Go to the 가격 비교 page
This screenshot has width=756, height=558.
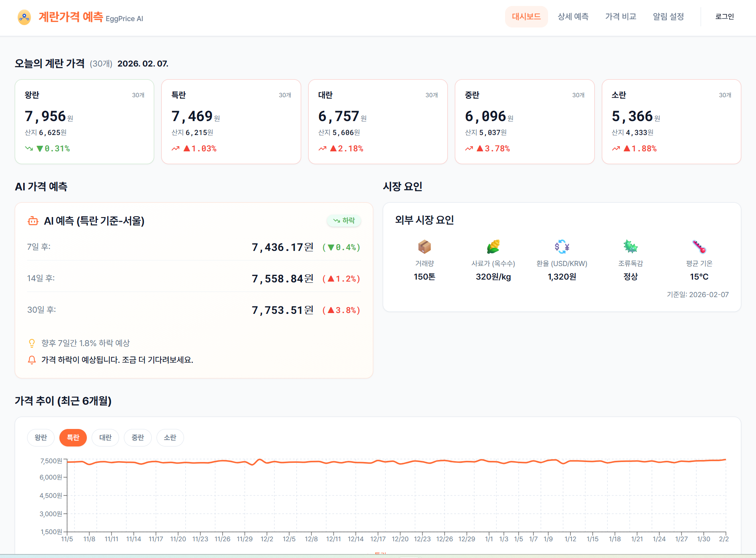click(621, 17)
